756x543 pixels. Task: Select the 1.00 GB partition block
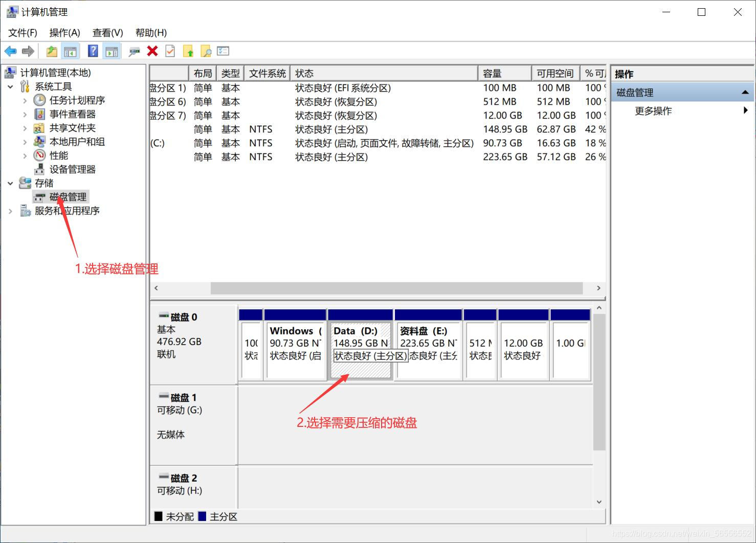570,350
